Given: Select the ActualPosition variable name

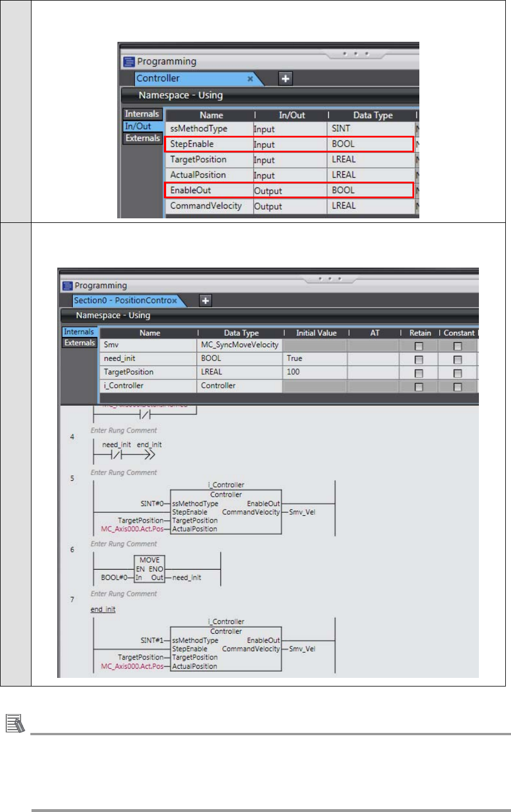Looking at the screenshot, I should (x=197, y=175).
